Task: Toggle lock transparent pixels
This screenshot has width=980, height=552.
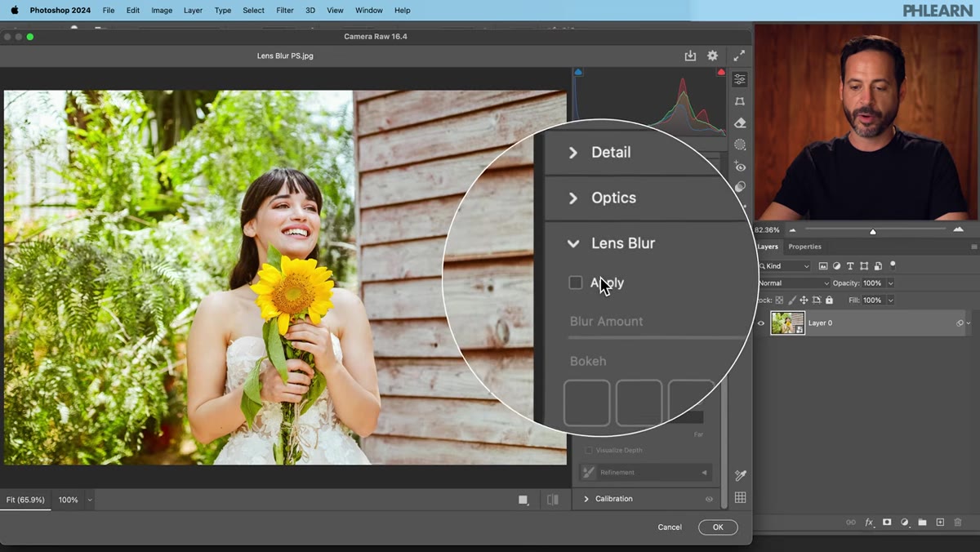Action: tap(779, 300)
